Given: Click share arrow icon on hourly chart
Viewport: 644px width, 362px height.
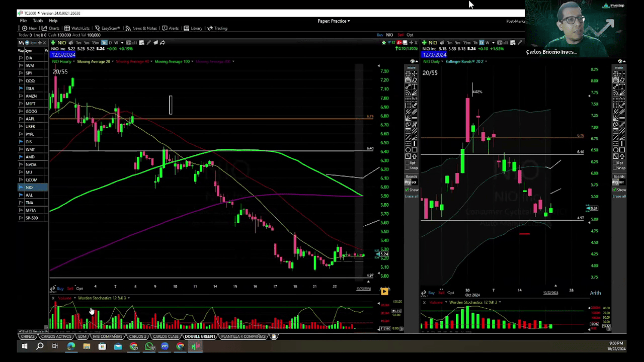Looking at the screenshot, I should click(x=163, y=43).
